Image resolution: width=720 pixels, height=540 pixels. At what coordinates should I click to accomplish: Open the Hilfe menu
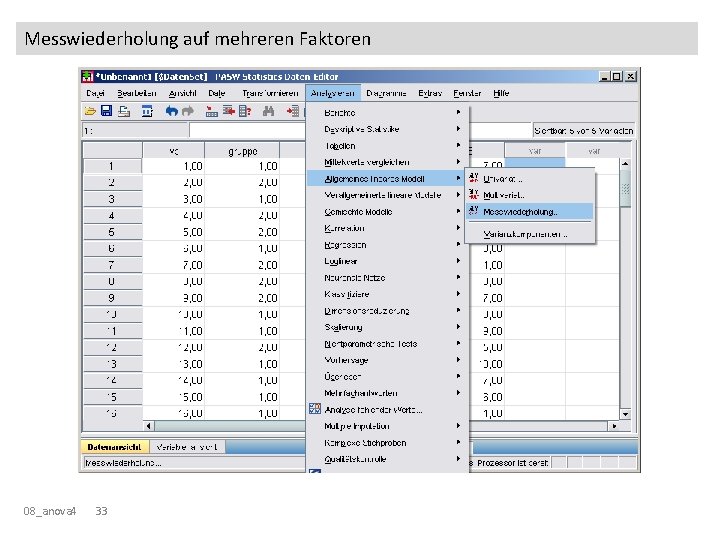tap(501, 93)
